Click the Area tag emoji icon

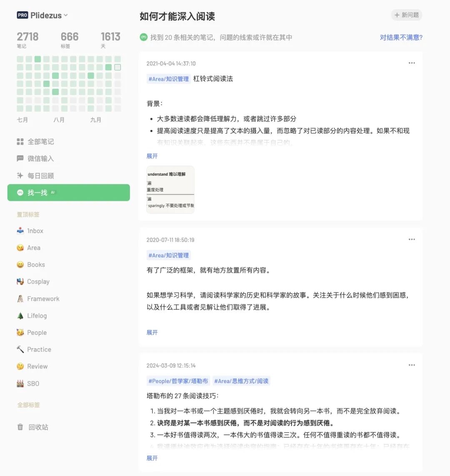tap(20, 248)
